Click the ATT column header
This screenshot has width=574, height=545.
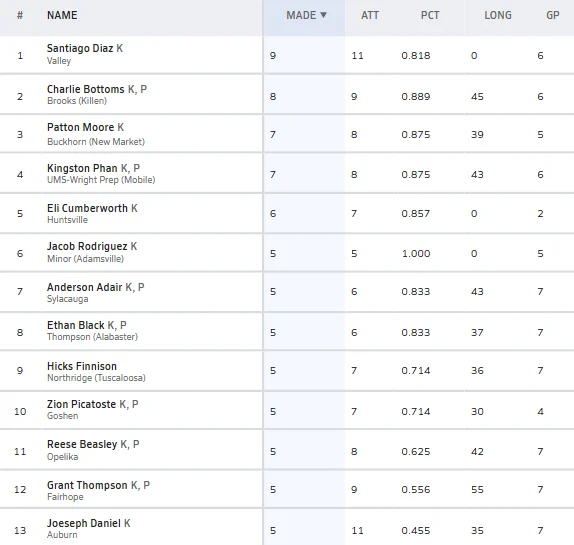[x=370, y=15]
